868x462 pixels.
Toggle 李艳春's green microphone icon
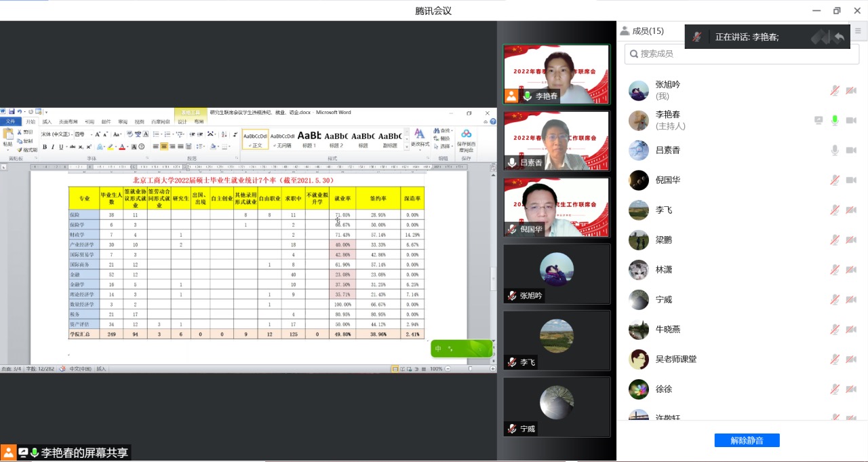point(835,120)
